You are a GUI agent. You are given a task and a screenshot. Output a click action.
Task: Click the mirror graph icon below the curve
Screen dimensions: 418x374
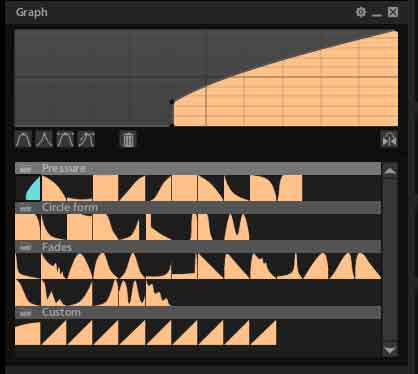[389, 139]
